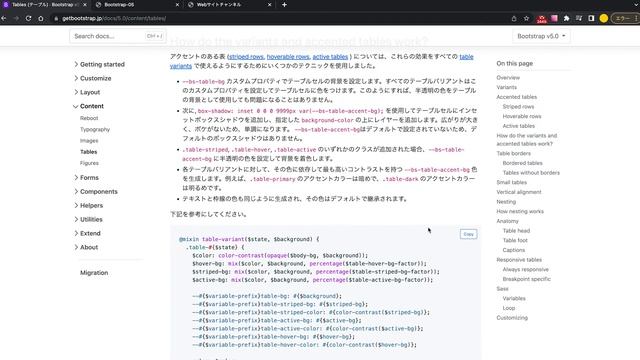This screenshot has height=360, width=640.
Task: Follow the active tables link
Action: click(x=330, y=57)
